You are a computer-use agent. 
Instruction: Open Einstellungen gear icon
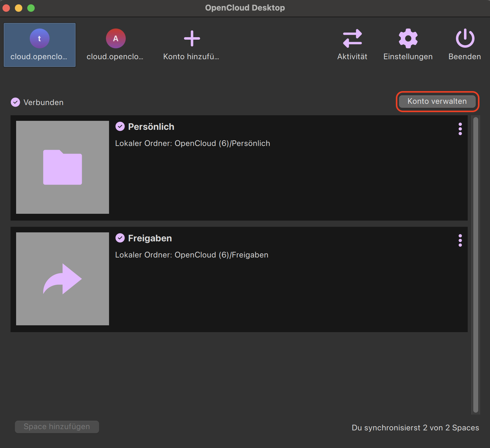[x=408, y=38]
